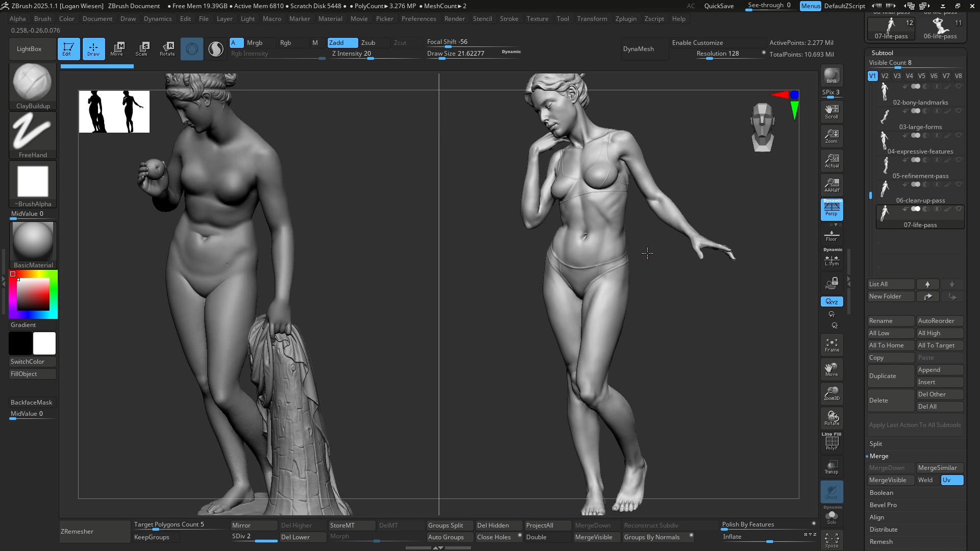Run ZRemesher from the bottom panel
Image resolution: width=980 pixels, height=551 pixels.
(x=77, y=531)
